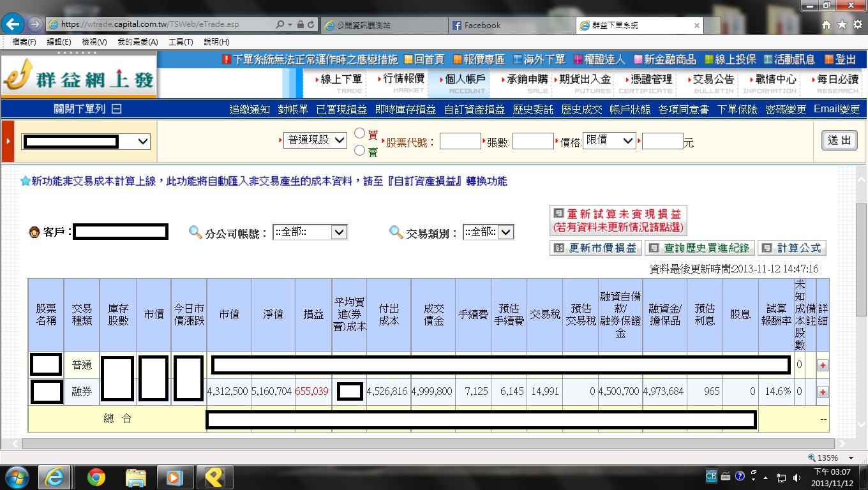
Task: Click the magnifier icon beside 交易類別
Action: 396,232
